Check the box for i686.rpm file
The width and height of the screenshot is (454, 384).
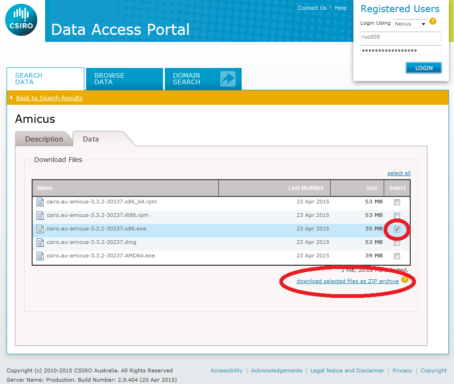point(397,215)
